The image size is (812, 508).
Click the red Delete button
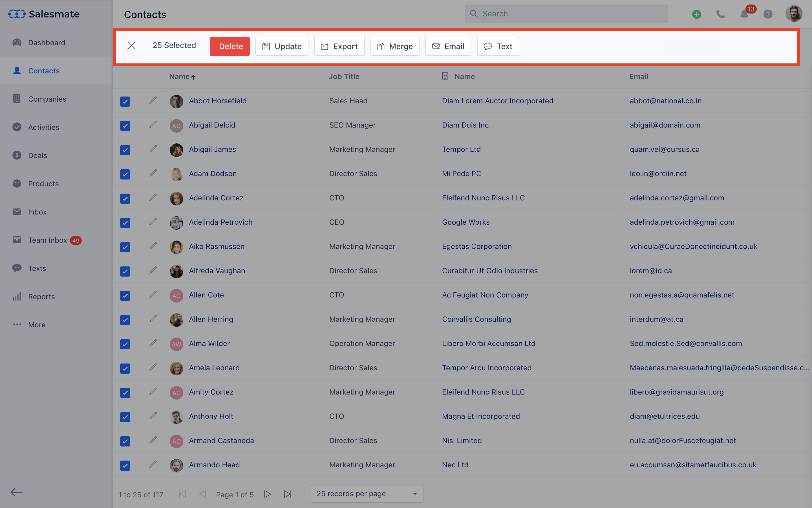click(x=230, y=46)
